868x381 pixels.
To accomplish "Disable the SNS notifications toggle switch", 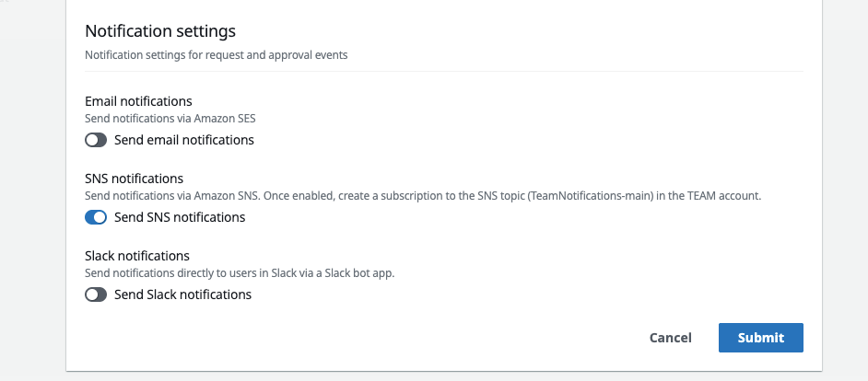I will [96, 218].
